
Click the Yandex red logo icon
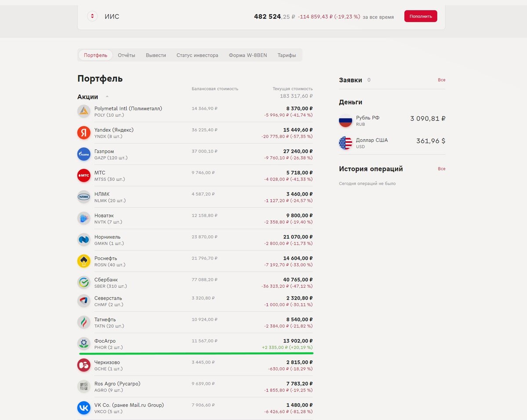84,133
